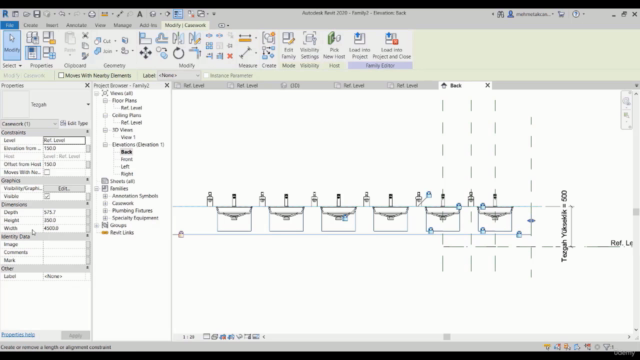Collapse the Elevations (Elevation 1) node
The height and width of the screenshot is (360, 640).
[105, 144]
